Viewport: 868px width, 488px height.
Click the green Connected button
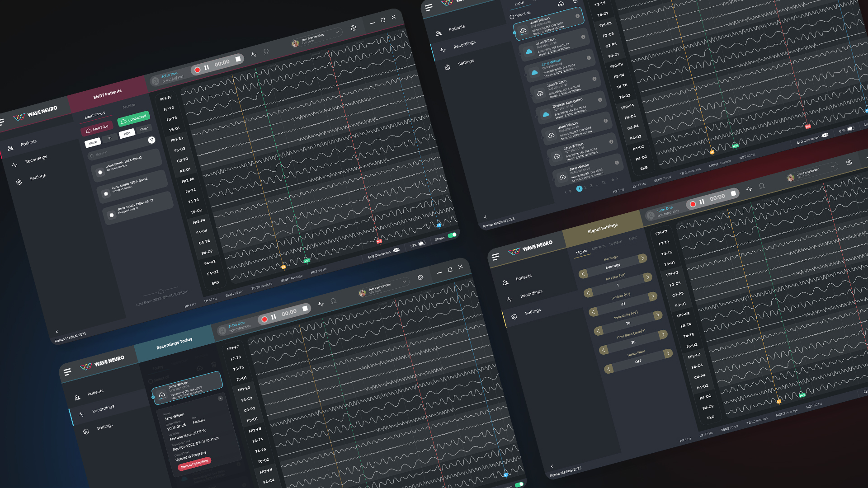point(133,119)
